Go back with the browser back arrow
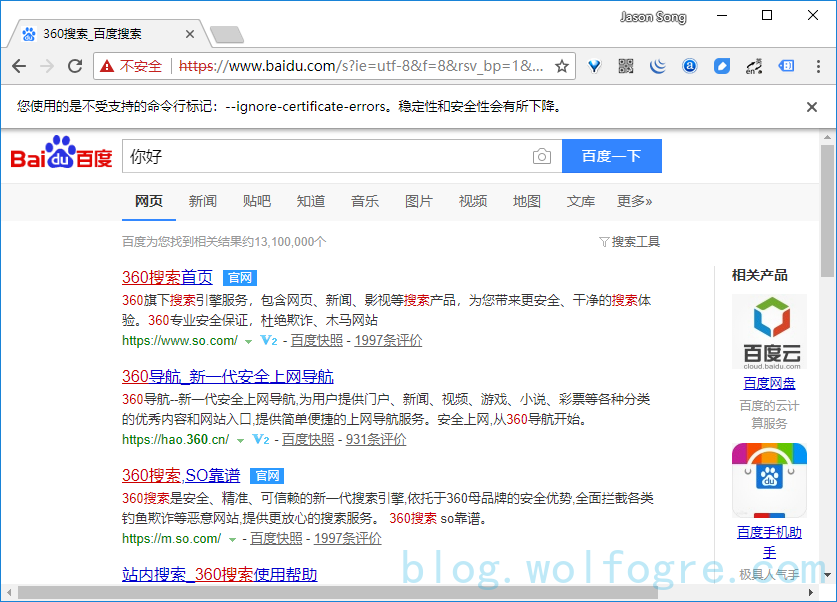 tap(19, 66)
